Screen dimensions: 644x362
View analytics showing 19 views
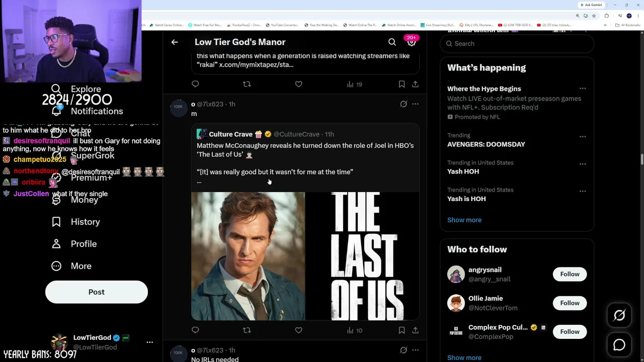[354, 84]
